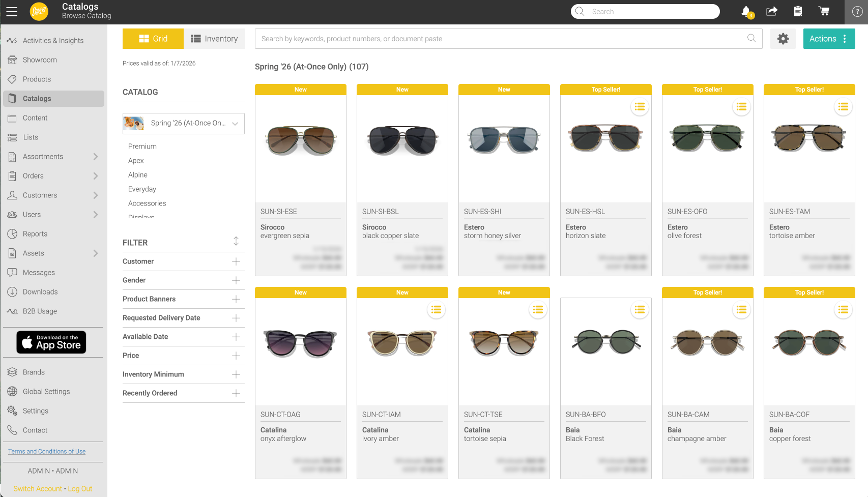Expand the Customer filter
The width and height of the screenshot is (868, 497).
236,261
